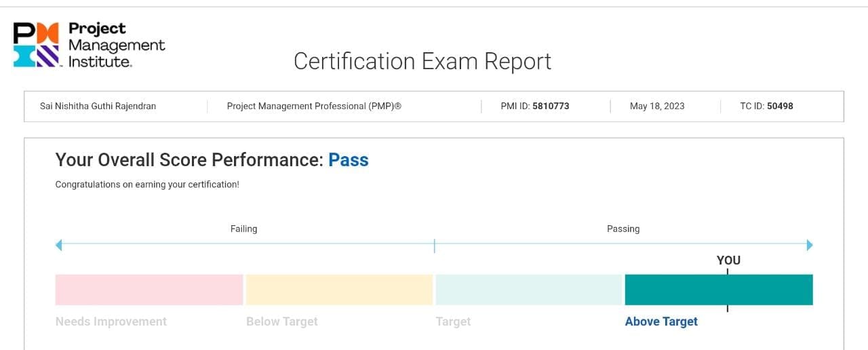868x350 pixels.
Task: Click the light teal Target score bar
Action: [529, 290]
